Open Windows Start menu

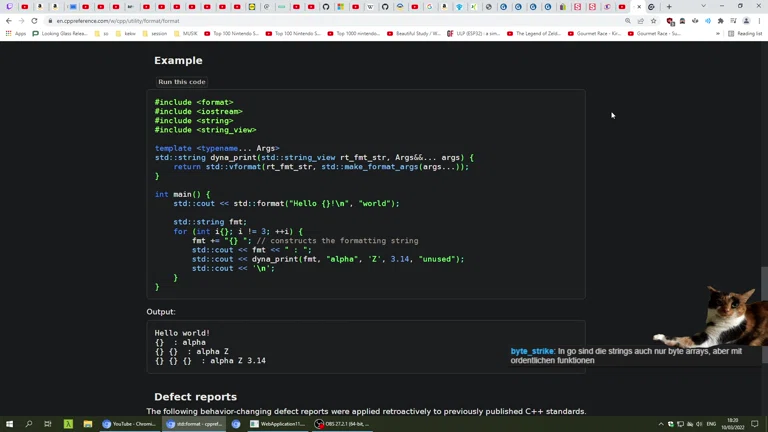coord(10,424)
